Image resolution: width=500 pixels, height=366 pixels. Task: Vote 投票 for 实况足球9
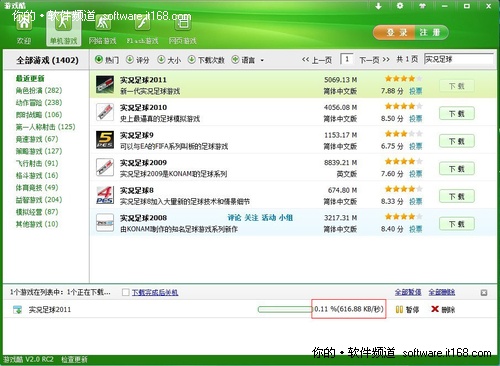coord(416,146)
